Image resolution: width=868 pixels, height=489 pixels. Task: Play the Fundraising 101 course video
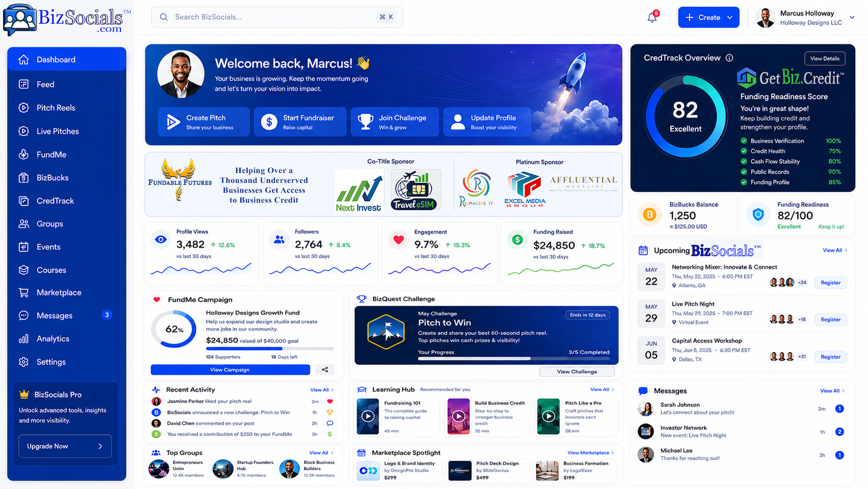pyautogui.click(x=368, y=416)
